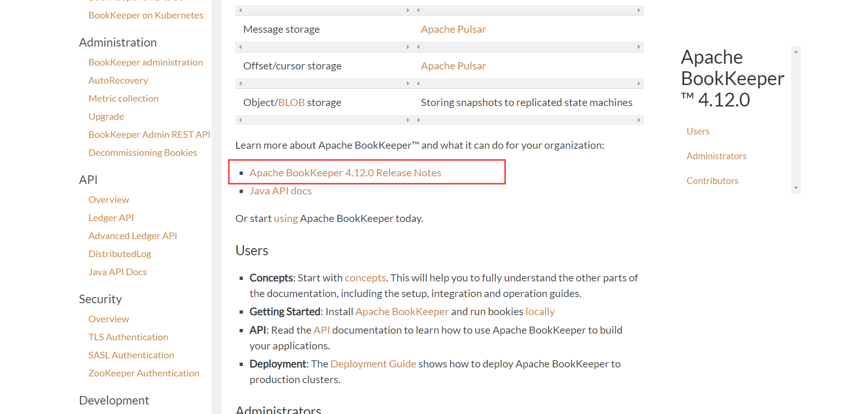Open Advanced Ledger API page
Viewport: 868px width, 414px height.
(133, 236)
